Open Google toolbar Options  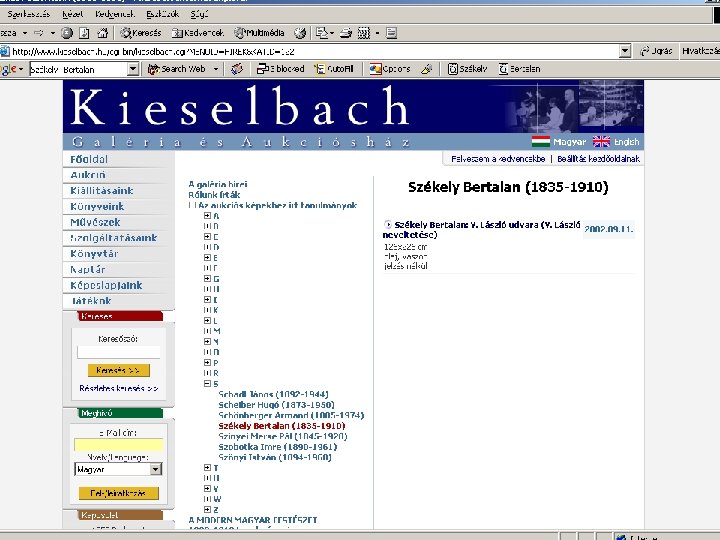click(x=390, y=69)
